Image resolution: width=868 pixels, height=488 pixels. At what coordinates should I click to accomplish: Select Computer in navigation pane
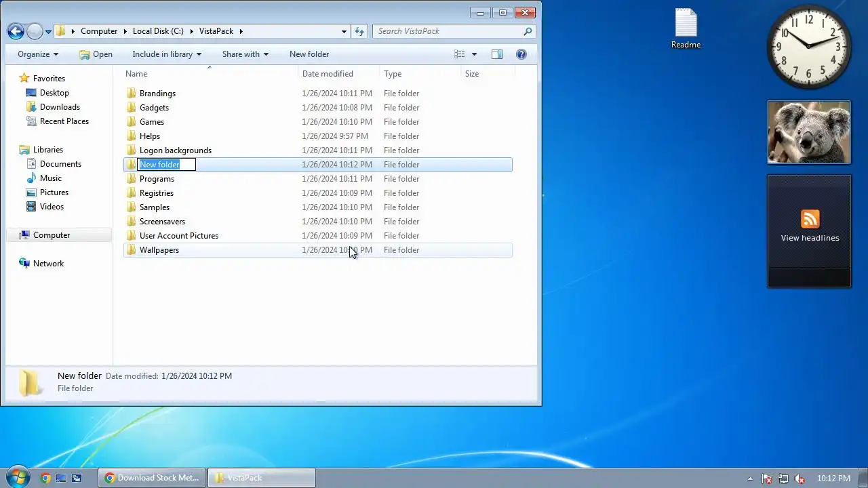[x=52, y=235]
